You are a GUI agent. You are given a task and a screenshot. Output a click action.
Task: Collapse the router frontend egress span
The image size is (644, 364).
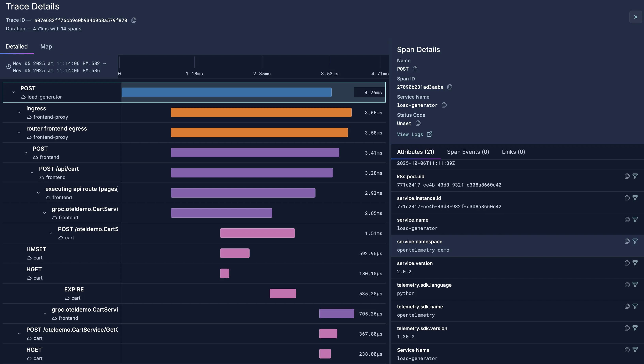click(x=19, y=133)
